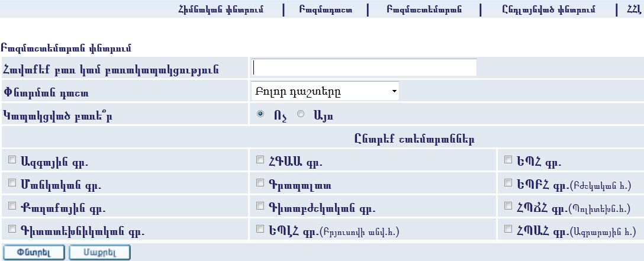
Task: Tick the ԵՊՀ գր. checkbox
Action: click(x=508, y=160)
